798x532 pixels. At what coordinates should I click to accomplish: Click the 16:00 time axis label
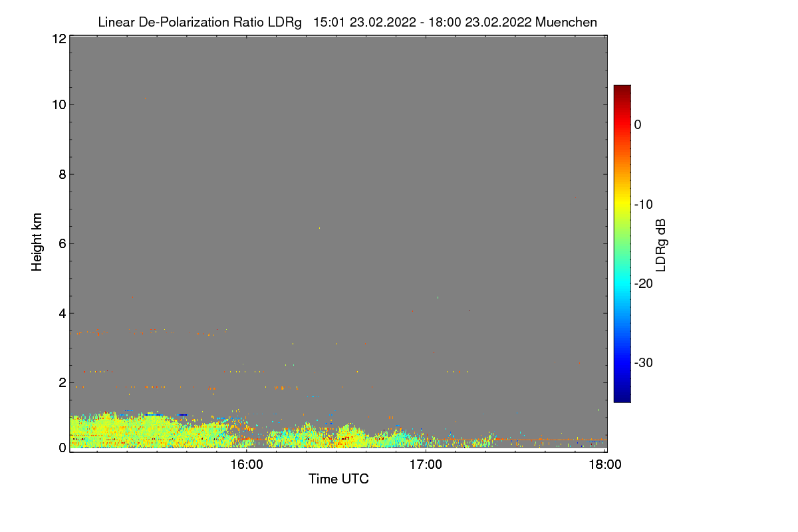[x=247, y=465]
